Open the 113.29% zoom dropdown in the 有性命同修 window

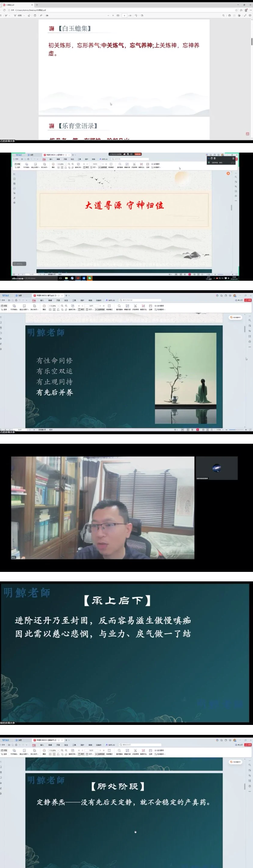coord(54,306)
